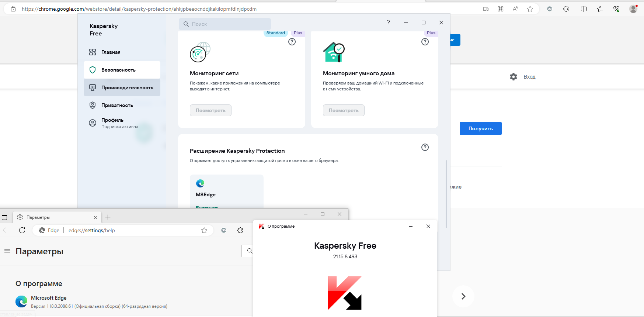Open Производительность section in Kaspersky

point(122,87)
